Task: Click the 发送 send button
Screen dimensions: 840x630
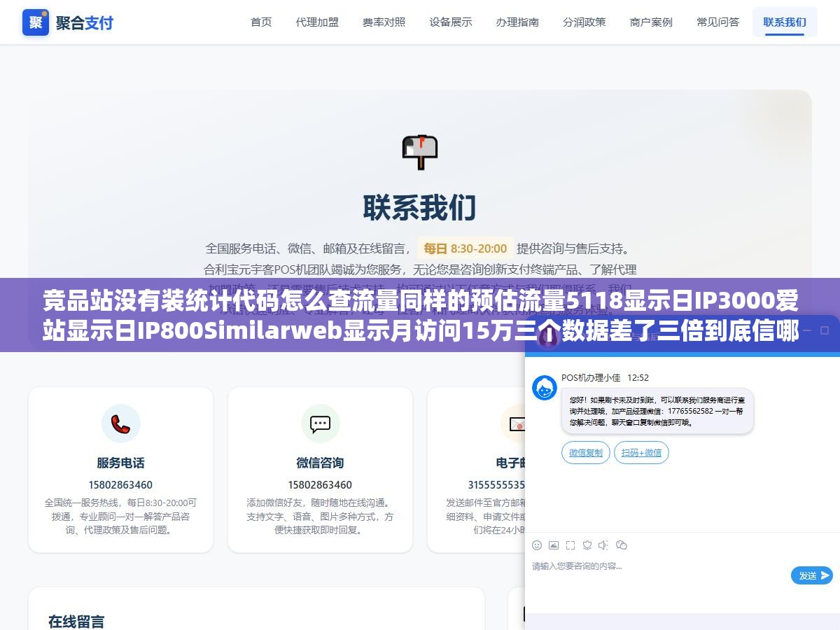Action: tap(812, 575)
